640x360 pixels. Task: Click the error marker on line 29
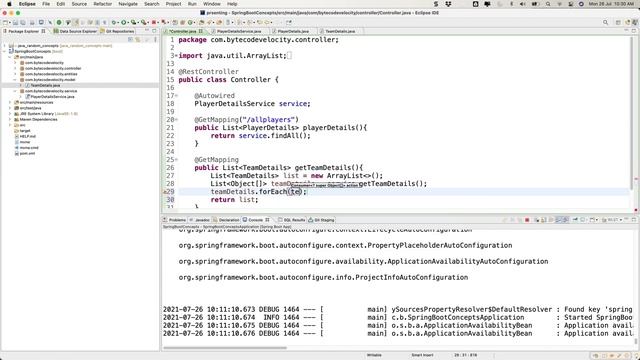click(165, 192)
